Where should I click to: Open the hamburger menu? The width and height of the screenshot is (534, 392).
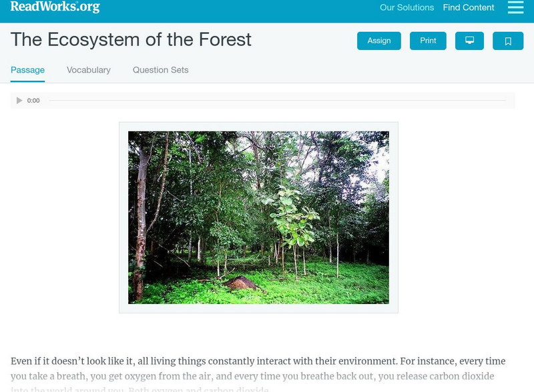point(515,8)
